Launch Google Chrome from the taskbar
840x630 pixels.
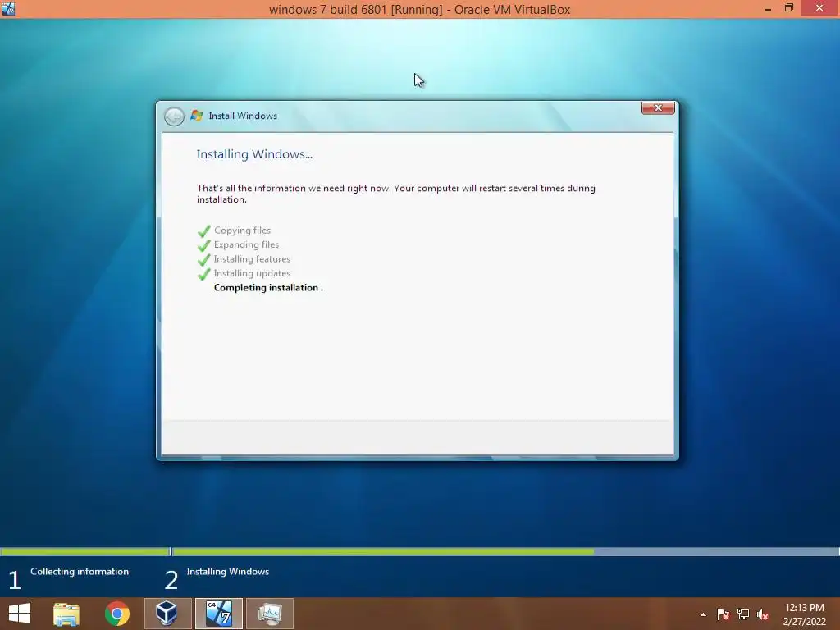click(116, 614)
